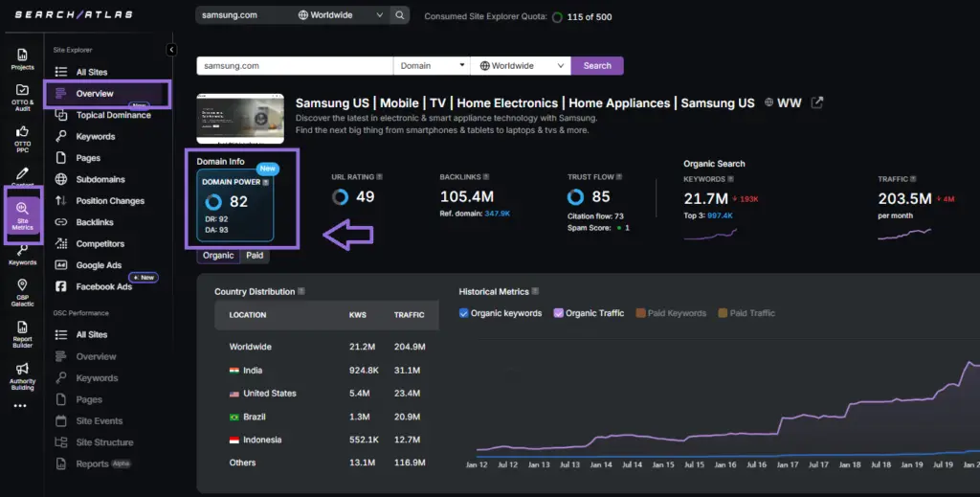Click the India row in Country Distribution
This screenshot has height=497, width=980.
(327, 370)
